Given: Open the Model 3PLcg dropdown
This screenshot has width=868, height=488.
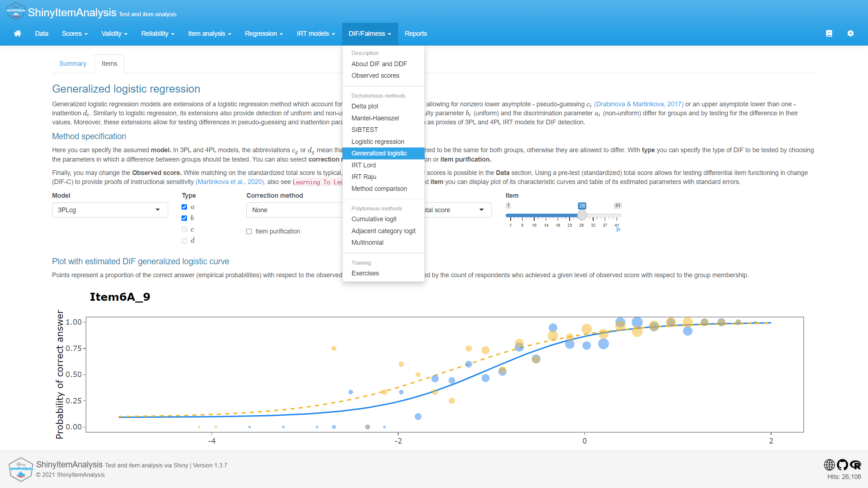Looking at the screenshot, I should click(x=110, y=210).
